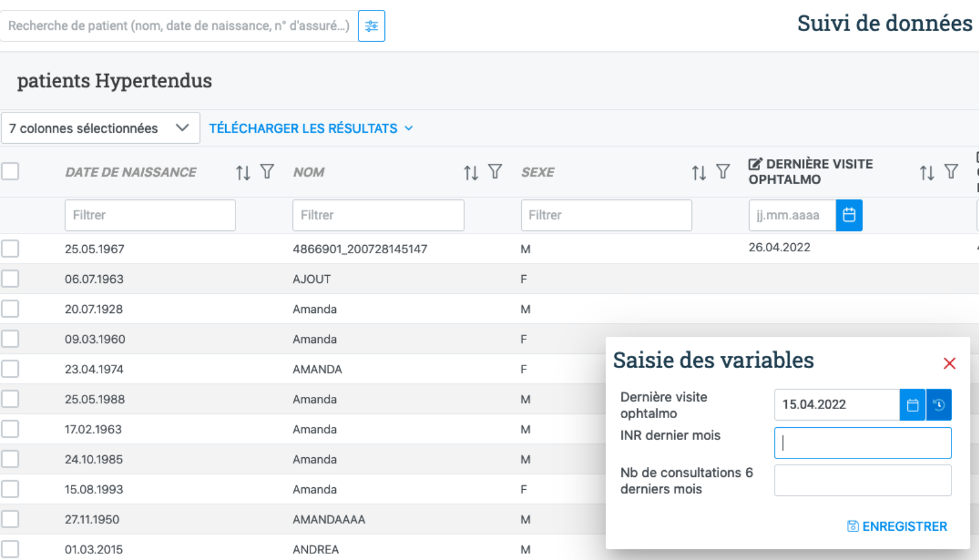Check the AMANDAAAA row checkbox

coord(10,519)
